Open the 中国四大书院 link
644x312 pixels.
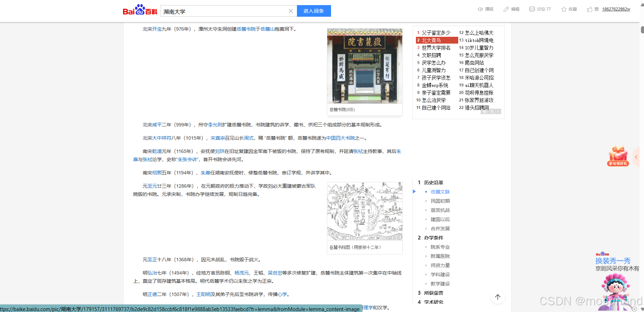(341, 138)
